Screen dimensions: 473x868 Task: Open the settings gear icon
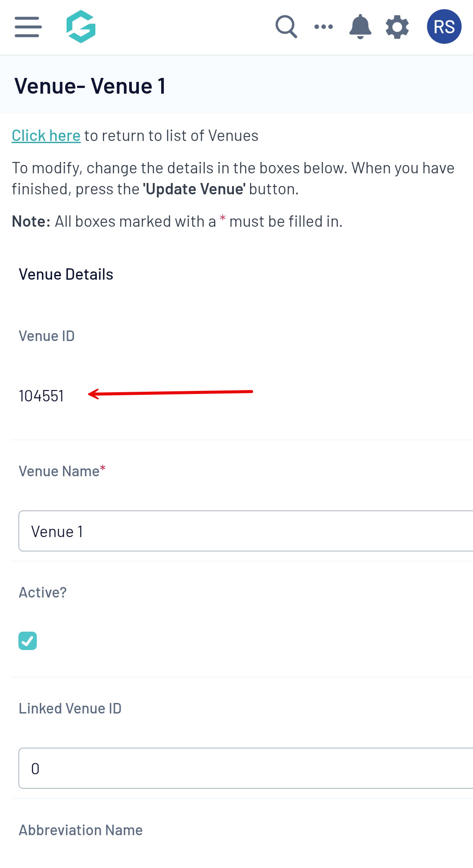397,27
